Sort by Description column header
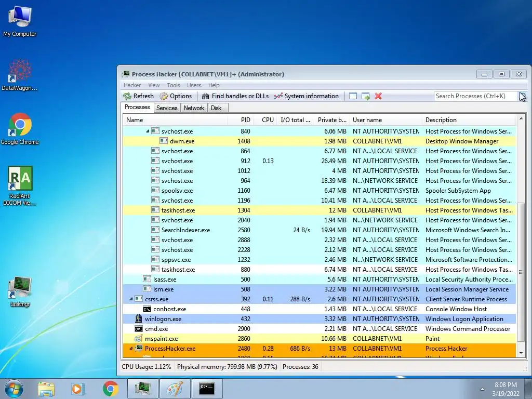Screen dimensions: 532x399 [469, 120]
